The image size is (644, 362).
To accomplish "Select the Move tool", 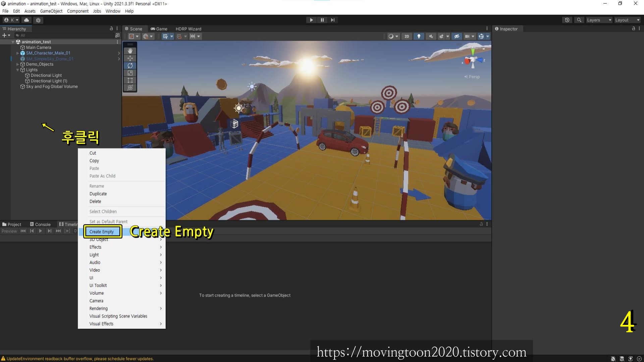I will 130,58.
